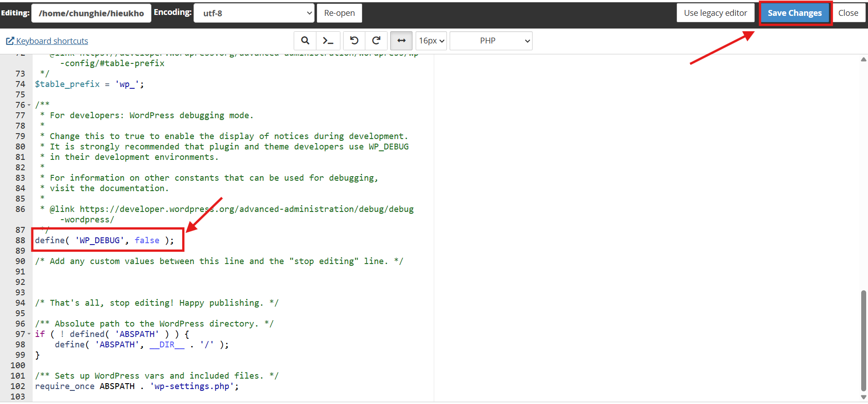Expand the PHP language mode dropdown
Viewport: 868px width, 404px height.
point(490,41)
